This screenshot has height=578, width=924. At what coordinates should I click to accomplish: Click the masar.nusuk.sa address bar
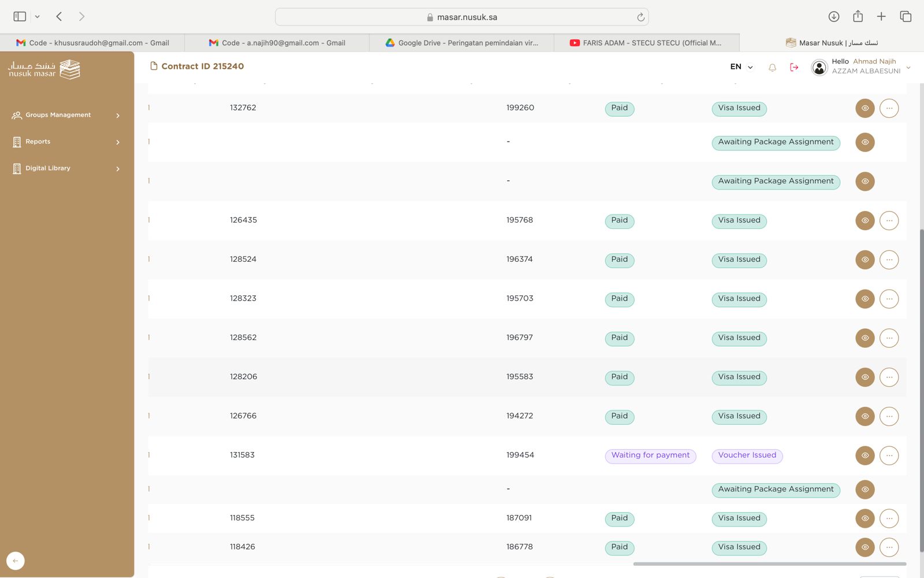tap(461, 17)
